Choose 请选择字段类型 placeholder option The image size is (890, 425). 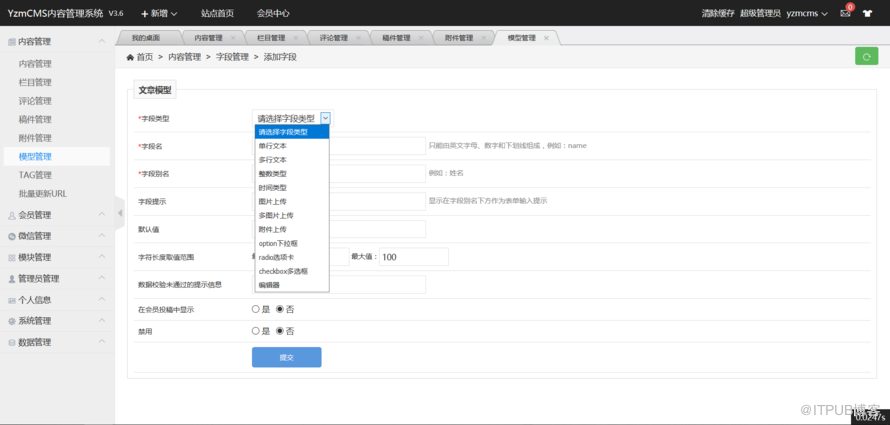tap(292, 132)
